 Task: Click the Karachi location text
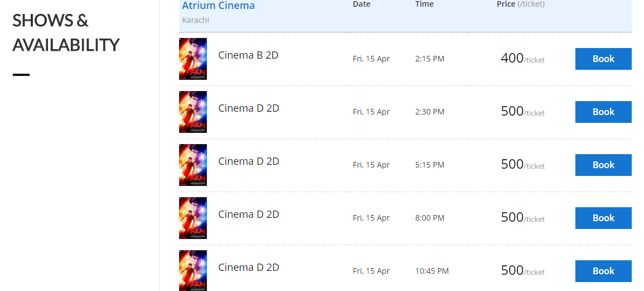coord(195,20)
